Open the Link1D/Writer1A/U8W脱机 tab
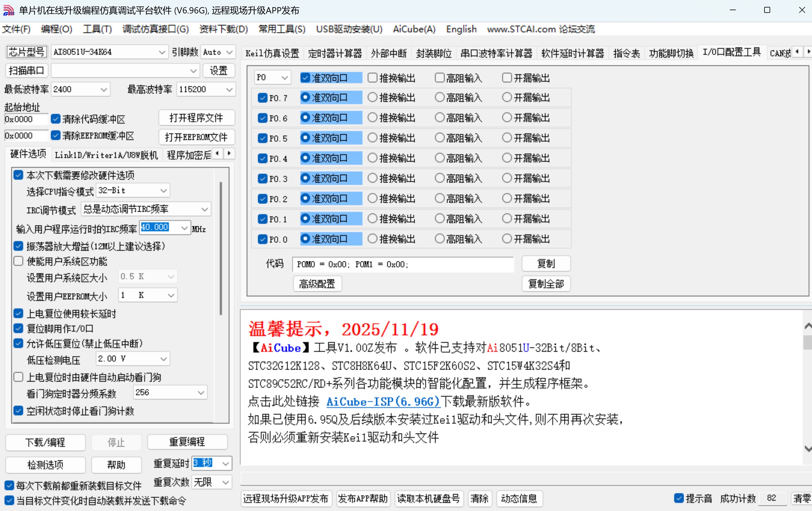 106,155
